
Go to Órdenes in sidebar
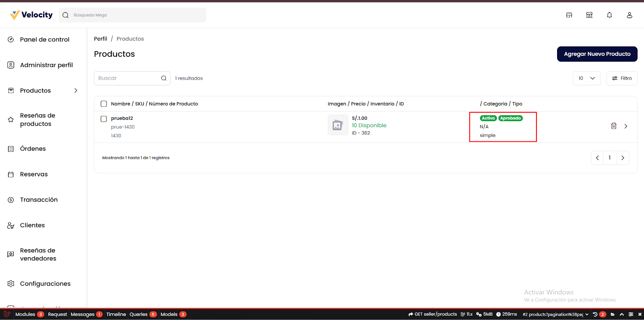pyautogui.click(x=33, y=149)
